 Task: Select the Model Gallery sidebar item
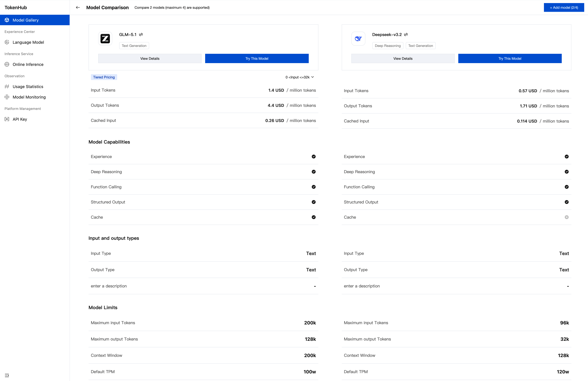tap(25, 20)
